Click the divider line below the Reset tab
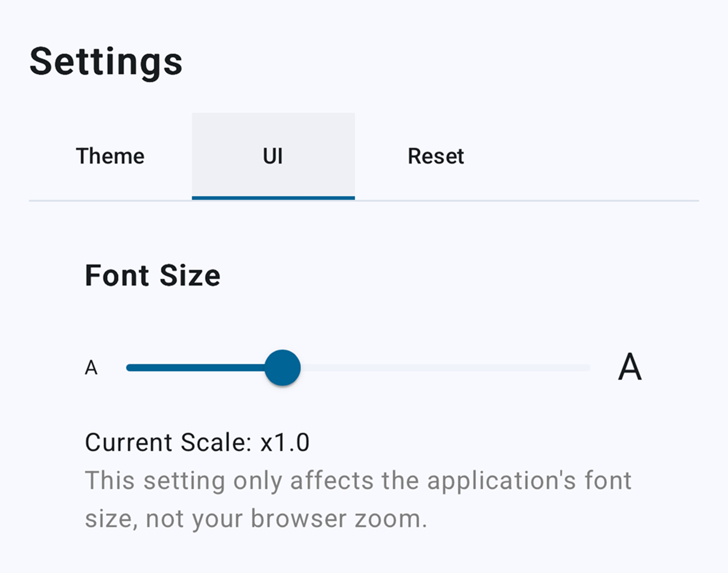 click(436, 200)
